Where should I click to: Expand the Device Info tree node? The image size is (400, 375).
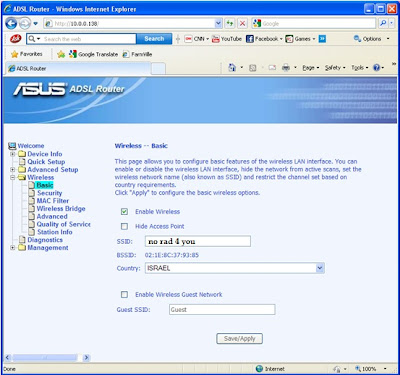13,154
